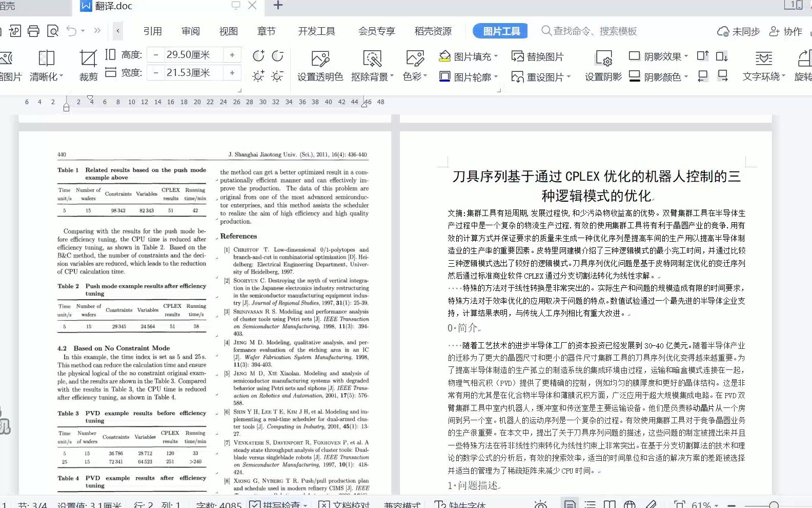Open 阴影颜色 shadow color dropdown
Viewport: 812px width, 508px height.
click(686, 76)
